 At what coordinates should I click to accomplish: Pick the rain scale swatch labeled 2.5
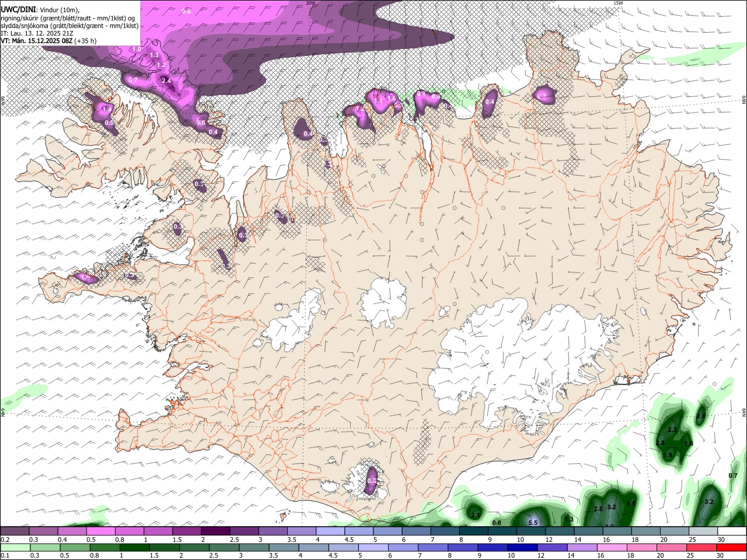point(224,547)
